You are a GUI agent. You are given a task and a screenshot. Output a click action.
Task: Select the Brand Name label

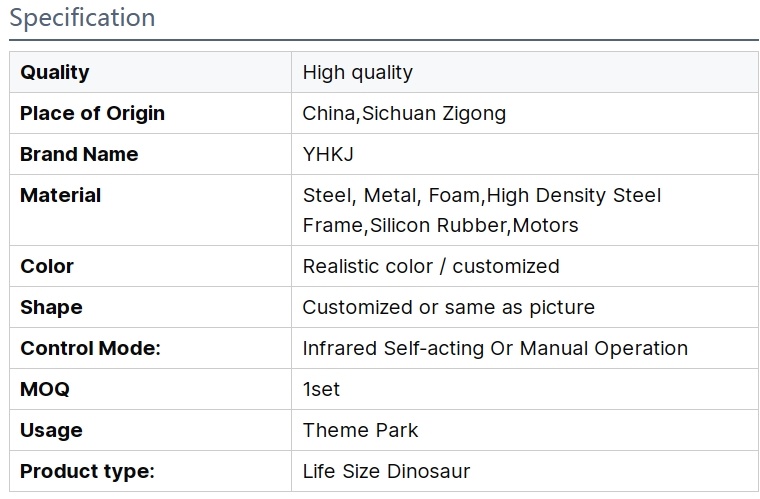coord(79,154)
